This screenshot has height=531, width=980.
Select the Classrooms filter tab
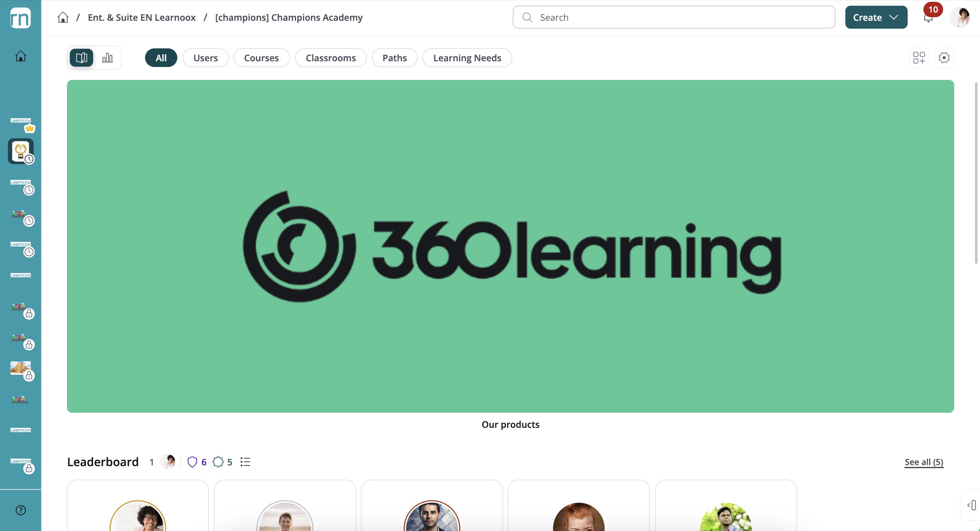[x=331, y=58]
